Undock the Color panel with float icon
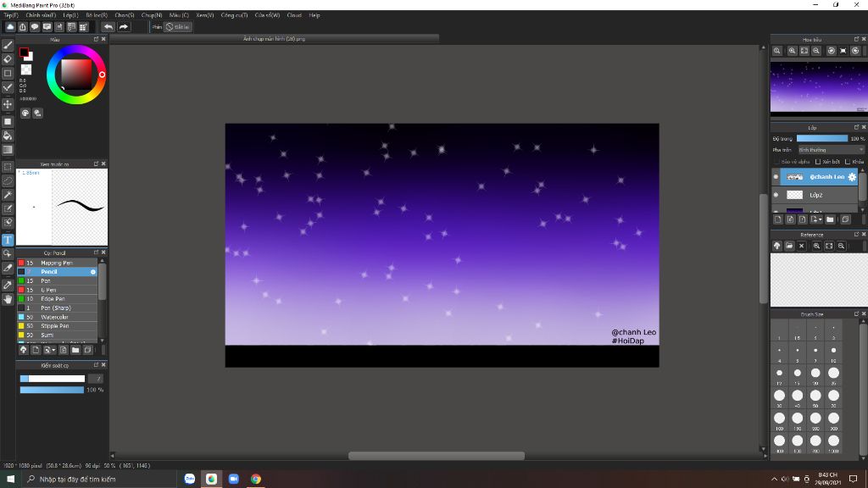868x488 pixels. 96,39
